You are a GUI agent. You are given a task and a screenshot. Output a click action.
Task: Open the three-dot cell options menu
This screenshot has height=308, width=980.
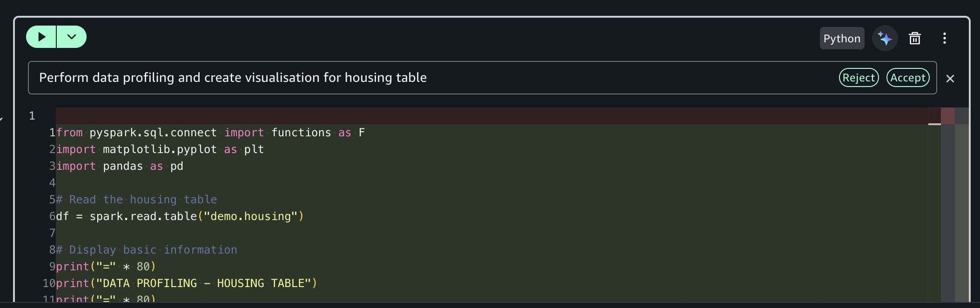point(944,38)
